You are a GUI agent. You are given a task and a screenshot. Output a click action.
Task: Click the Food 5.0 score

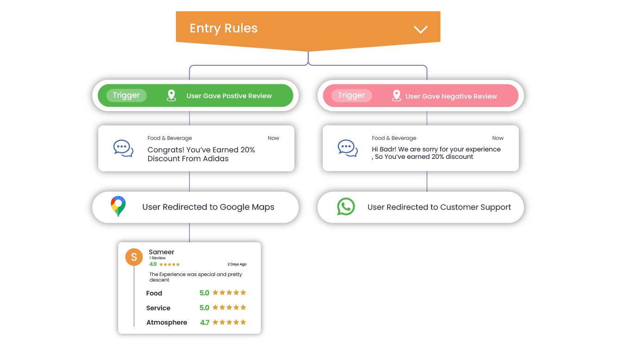[204, 293]
